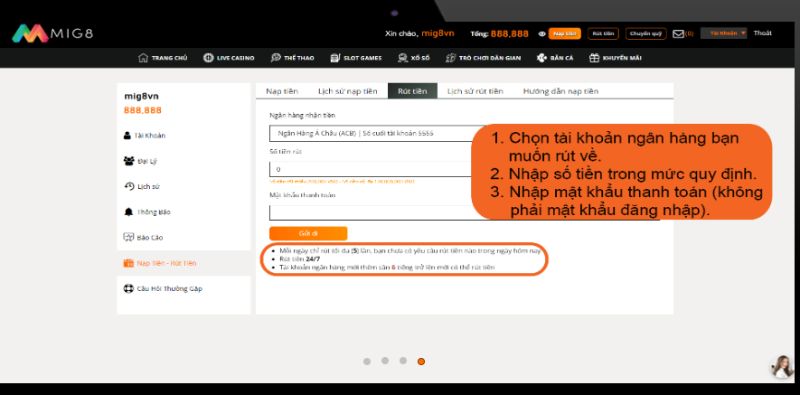Click the history clock icon beside Lịch sử
Screen dimensions: 800x395
(x=129, y=186)
